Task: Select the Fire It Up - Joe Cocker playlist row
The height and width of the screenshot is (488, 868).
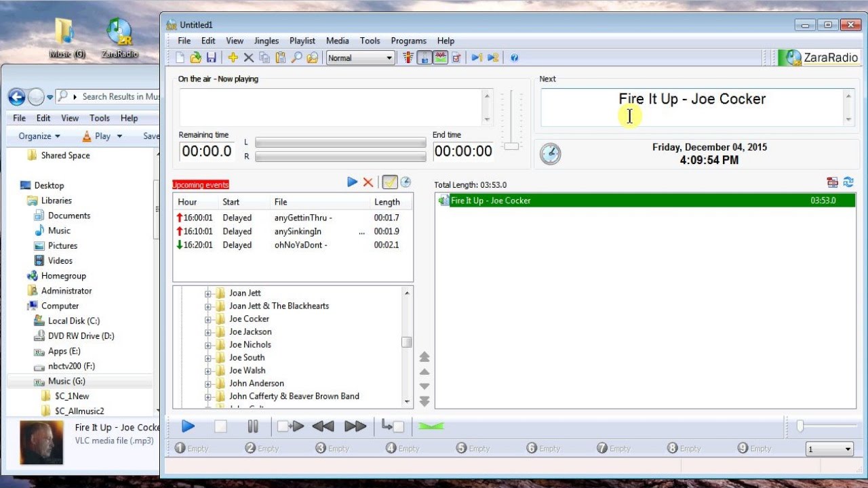Action: click(646, 201)
